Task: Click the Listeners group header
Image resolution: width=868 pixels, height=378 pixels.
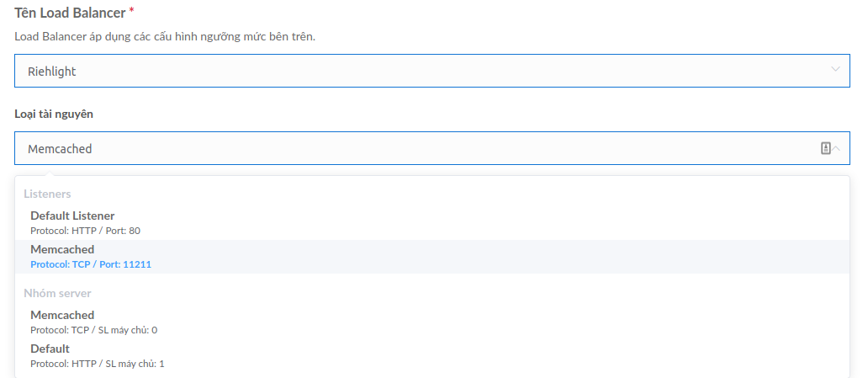Action: [x=47, y=194]
